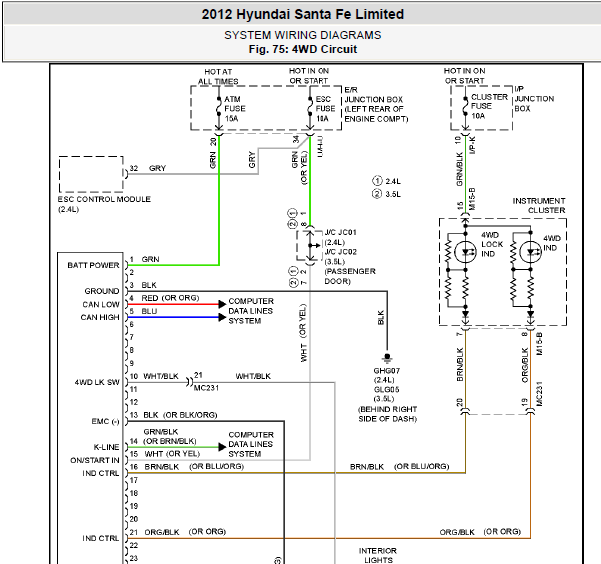Select the circled 2 legend marker for 3.5L
601x564 pixels.
(x=377, y=194)
